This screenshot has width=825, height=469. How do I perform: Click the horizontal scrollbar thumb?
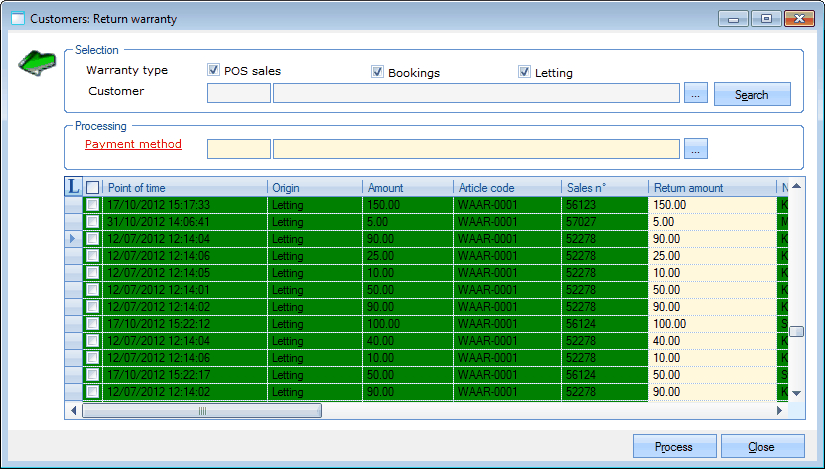[x=202, y=410]
